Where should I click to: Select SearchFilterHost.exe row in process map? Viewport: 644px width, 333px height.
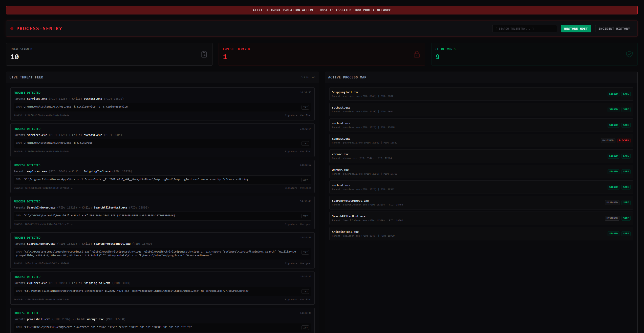coord(481,218)
